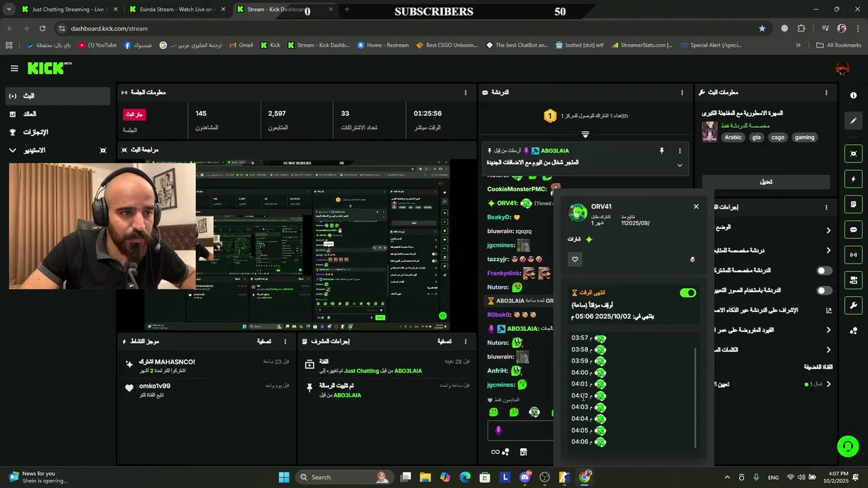Click the chat message input field

pos(521,430)
